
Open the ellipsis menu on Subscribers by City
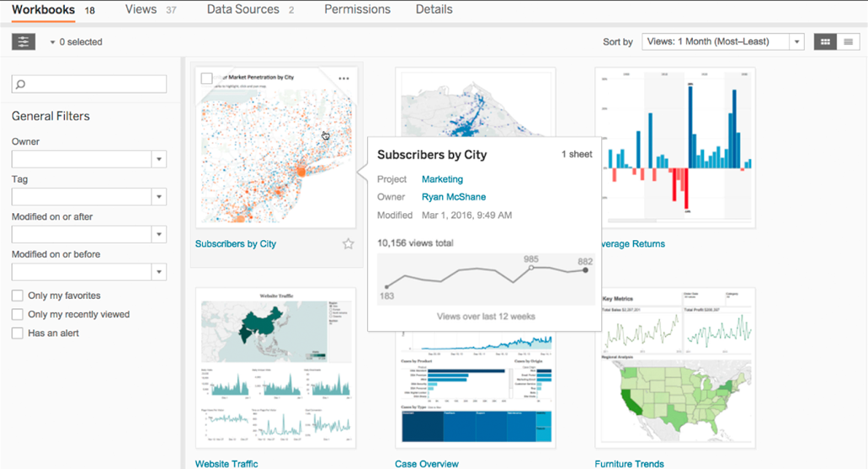coord(343,78)
